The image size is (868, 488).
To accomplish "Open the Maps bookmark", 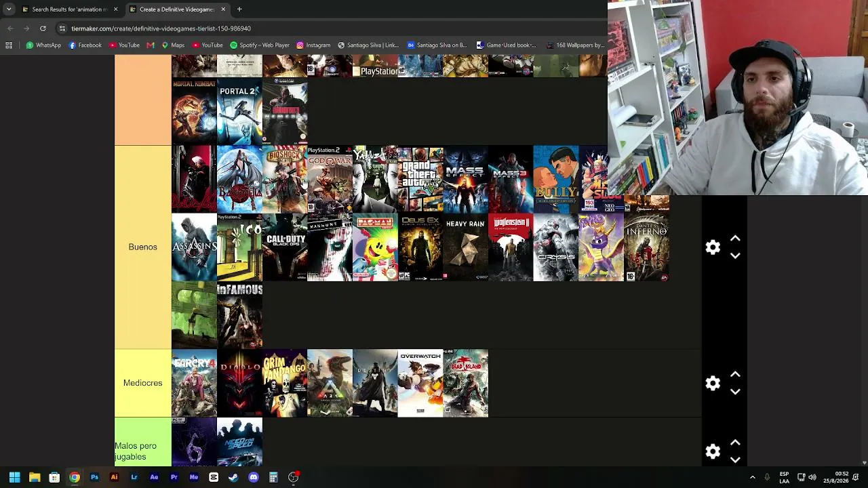I will click(x=173, y=45).
